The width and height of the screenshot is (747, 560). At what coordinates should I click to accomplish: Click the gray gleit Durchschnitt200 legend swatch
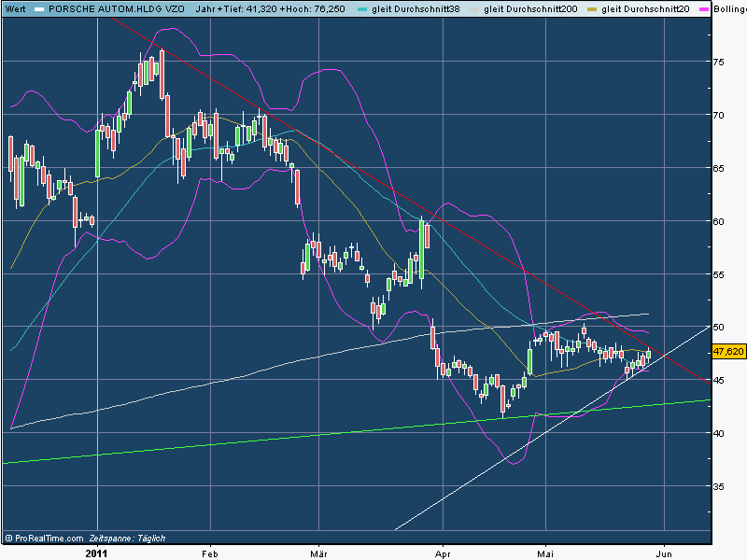point(474,9)
